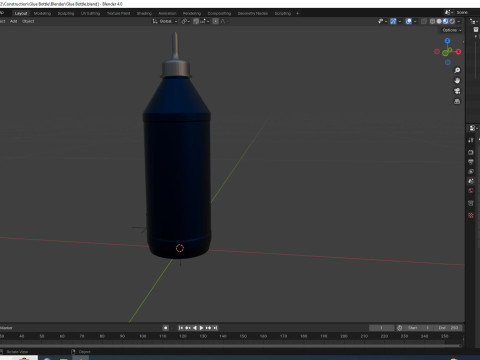The width and height of the screenshot is (480, 360).
Task: Add a new workspace with plus button
Action: pyautogui.click(x=298, y=13)
